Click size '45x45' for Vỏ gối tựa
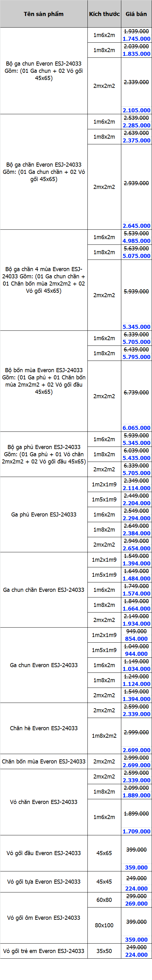Screen dimensions: 152x980 coord(104,881)
